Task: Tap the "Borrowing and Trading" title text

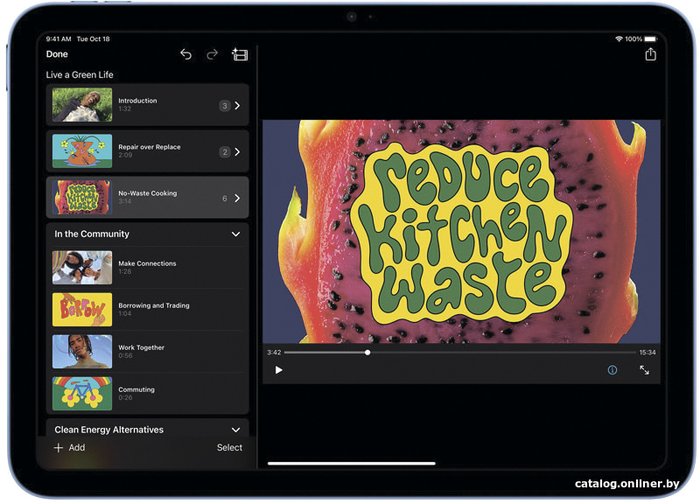Action: pos(154,305)
